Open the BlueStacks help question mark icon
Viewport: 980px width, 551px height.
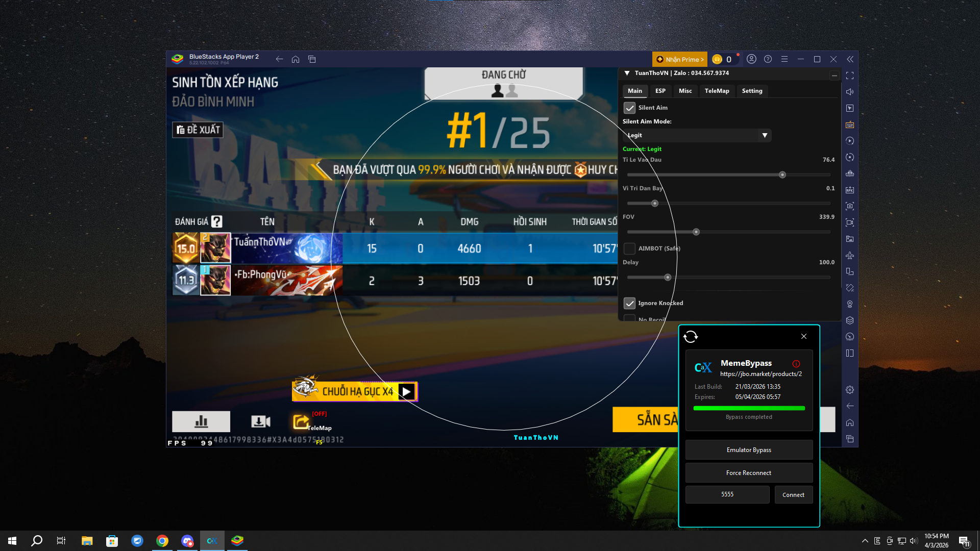[x=768, y=59]
